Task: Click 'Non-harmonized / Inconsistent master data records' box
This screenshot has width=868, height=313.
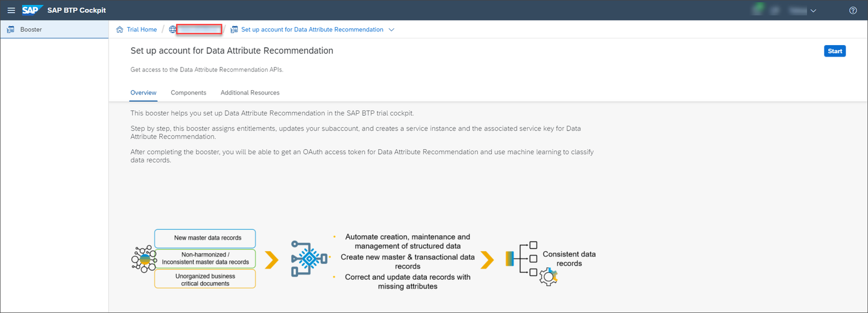Action: pos(205,258)
